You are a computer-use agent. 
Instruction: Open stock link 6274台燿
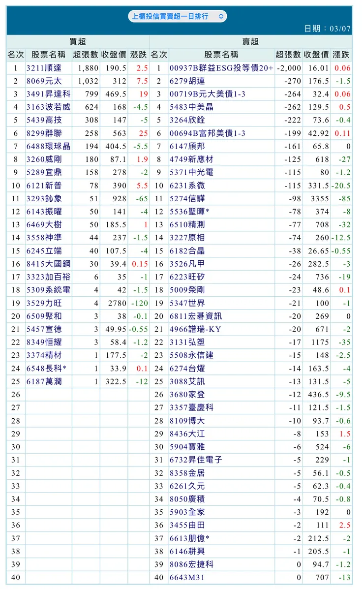coord(187,369)
